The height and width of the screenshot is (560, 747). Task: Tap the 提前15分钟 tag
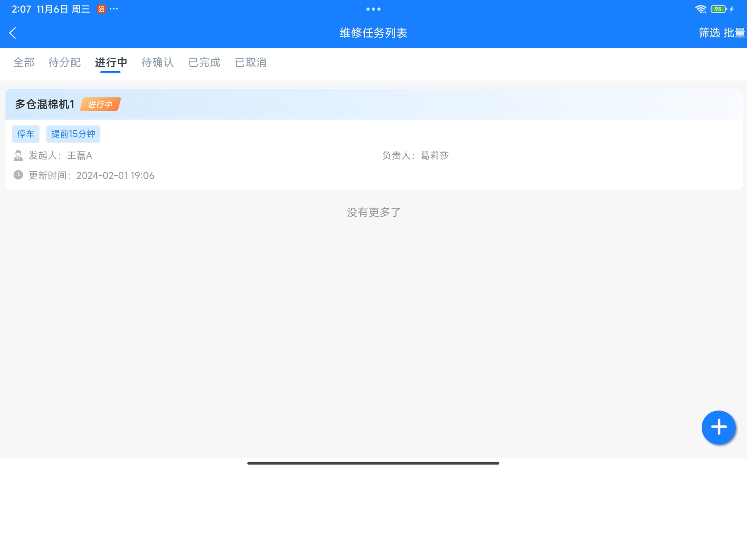[73, 134]
